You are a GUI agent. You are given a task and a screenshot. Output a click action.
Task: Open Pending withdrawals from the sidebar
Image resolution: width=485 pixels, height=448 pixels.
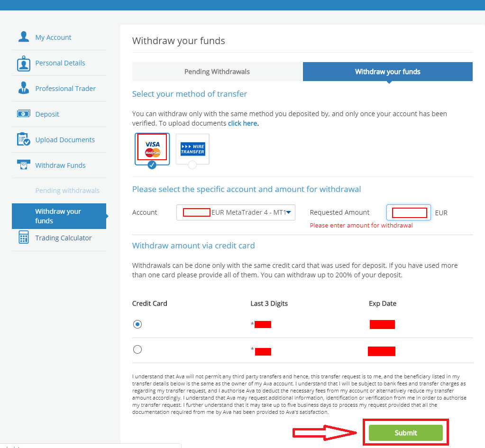click(x=67, y=190)
